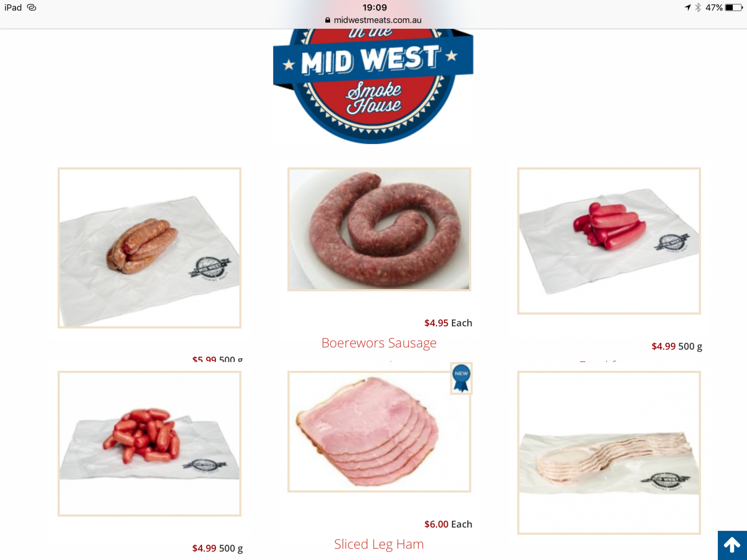This screenshot has width=747, height=560.
Task: Open the Boerewors Sausage product link
Action: [x=379, y=343]
